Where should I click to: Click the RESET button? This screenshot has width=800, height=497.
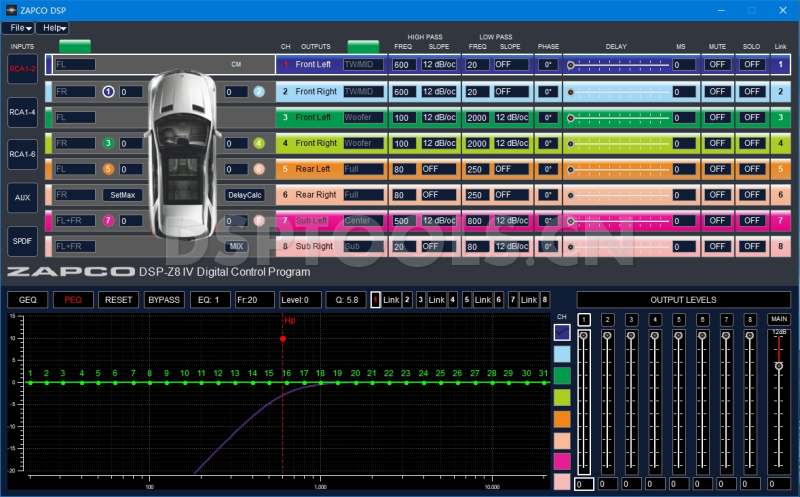coord(118,300)
